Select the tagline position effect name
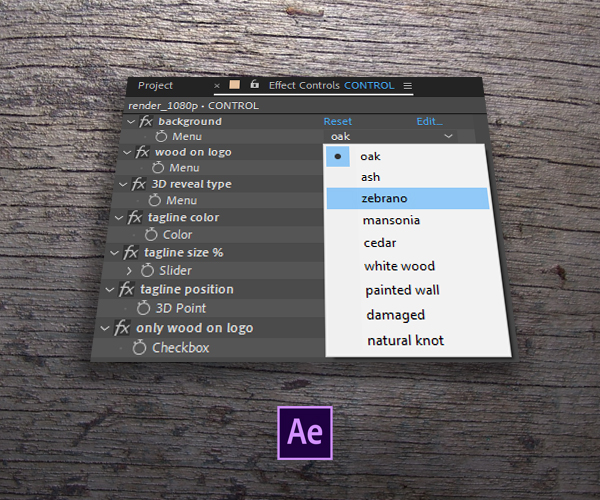600x500 pixels. point(187,290)
